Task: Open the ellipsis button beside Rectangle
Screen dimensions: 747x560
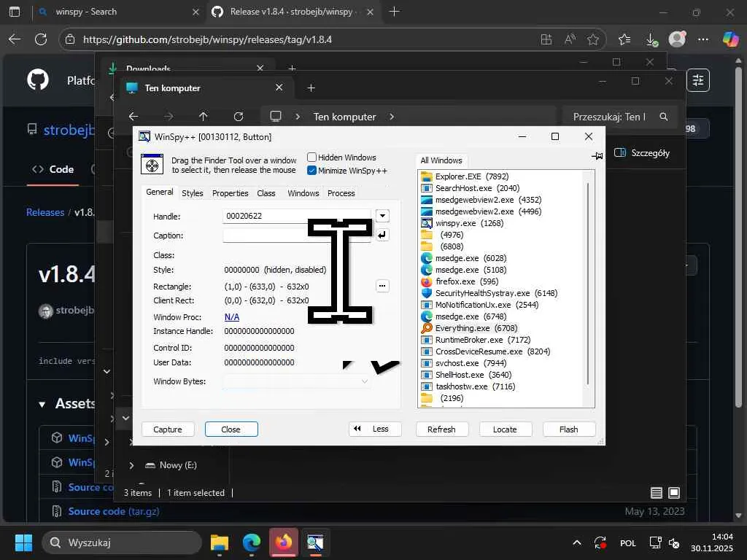Action: (382, 286)
